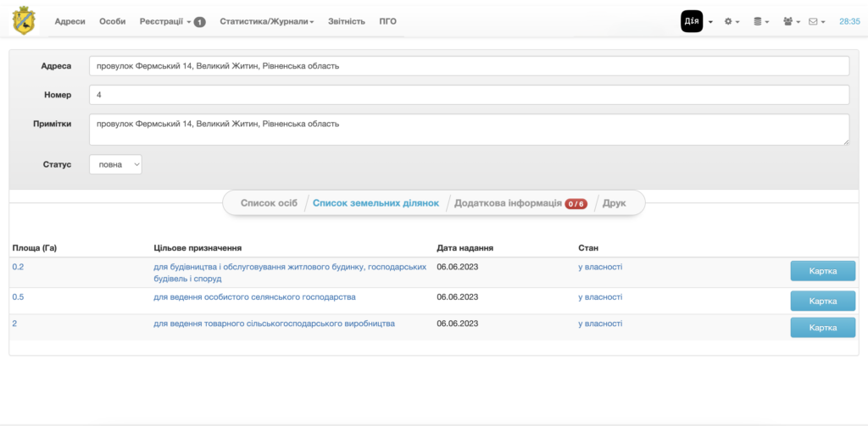Click the 06.06.2023 date in the 0.2 row
Screen dimensions: 868x426
(457, 267)
